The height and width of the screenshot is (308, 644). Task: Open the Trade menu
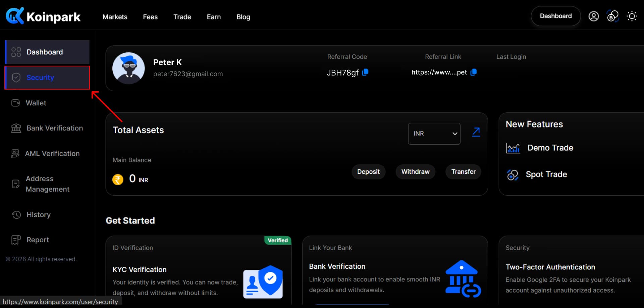click(182, 17)
